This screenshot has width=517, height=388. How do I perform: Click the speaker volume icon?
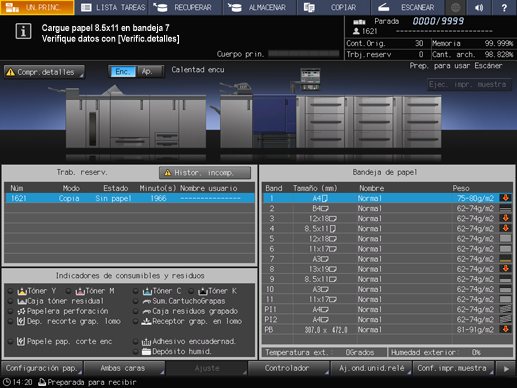[x=479, y=7]
